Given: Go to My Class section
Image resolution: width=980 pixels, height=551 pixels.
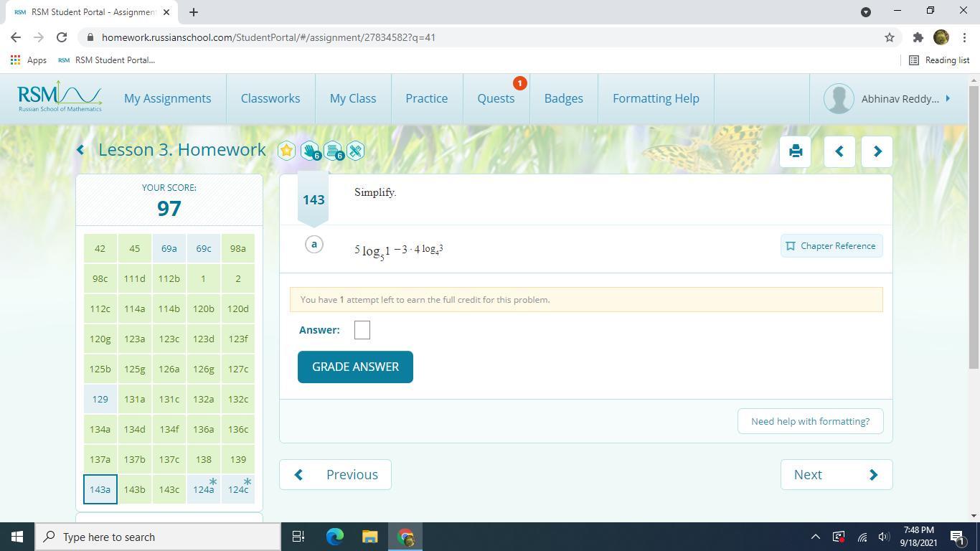Looking at the screenshot, I should click(x=353, y=98).
